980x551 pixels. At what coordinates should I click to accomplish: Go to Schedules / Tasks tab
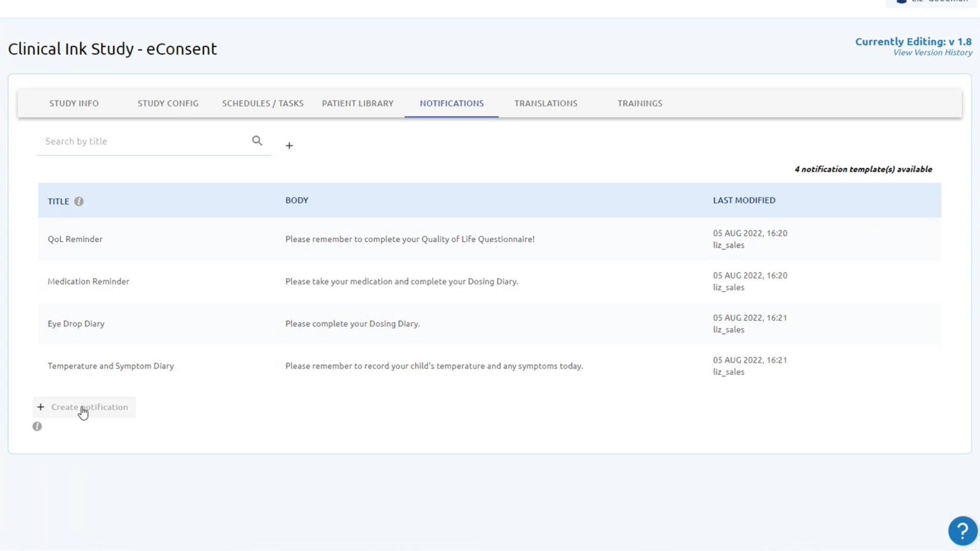coord(263,104)
